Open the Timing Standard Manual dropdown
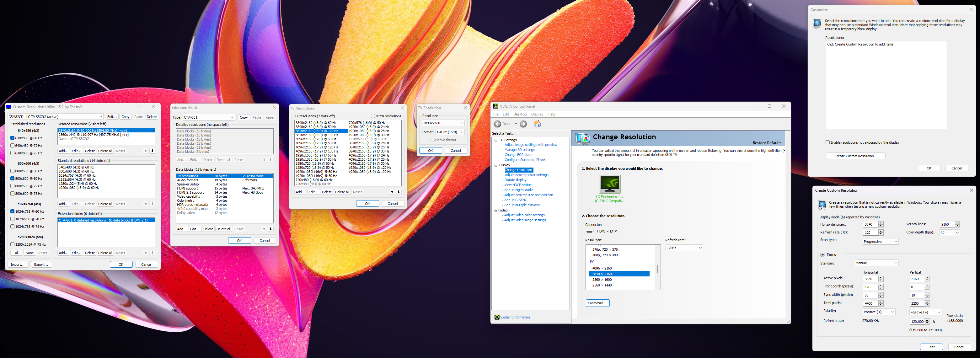The width and height of the screenshot is (980, 358). point(876,263)
